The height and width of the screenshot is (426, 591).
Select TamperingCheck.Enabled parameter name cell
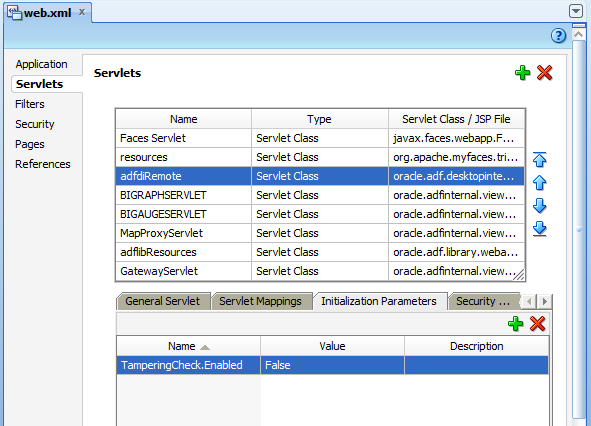tap(188, 365)
